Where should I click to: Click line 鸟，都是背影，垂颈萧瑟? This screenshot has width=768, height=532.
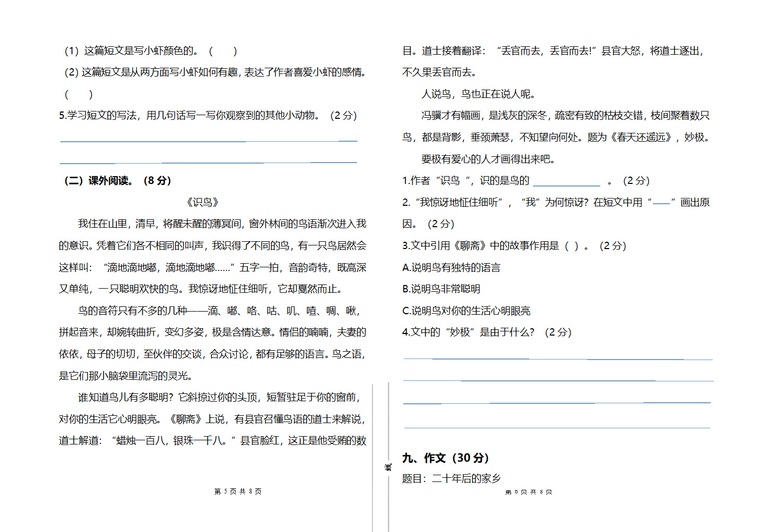(x=556, y=138)
